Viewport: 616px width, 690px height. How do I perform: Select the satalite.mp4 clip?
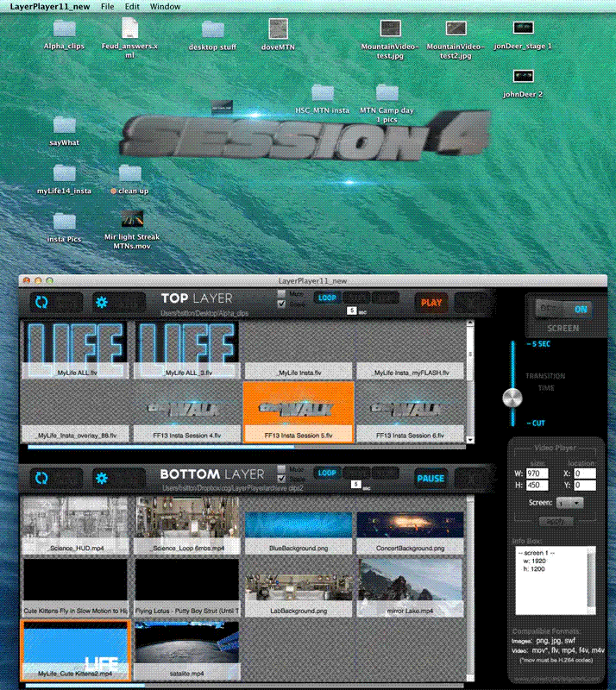point(187,651)
